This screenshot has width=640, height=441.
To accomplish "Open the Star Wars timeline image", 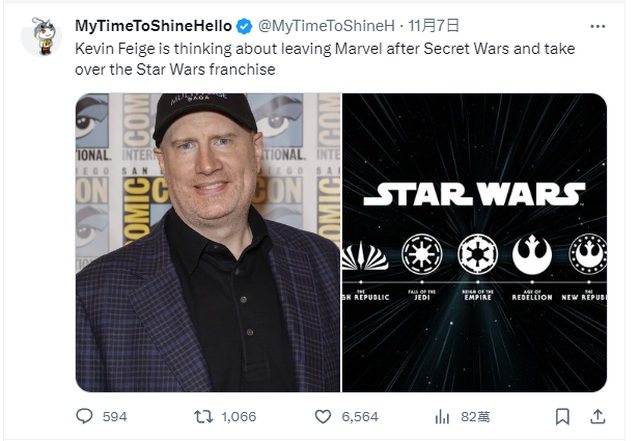I will pyautogui.click(x=475, y=242).
